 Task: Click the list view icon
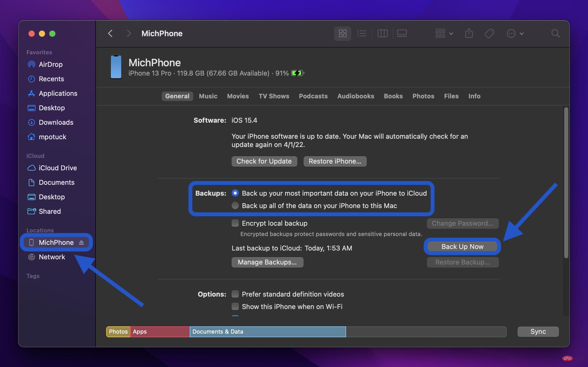(362, 33)
